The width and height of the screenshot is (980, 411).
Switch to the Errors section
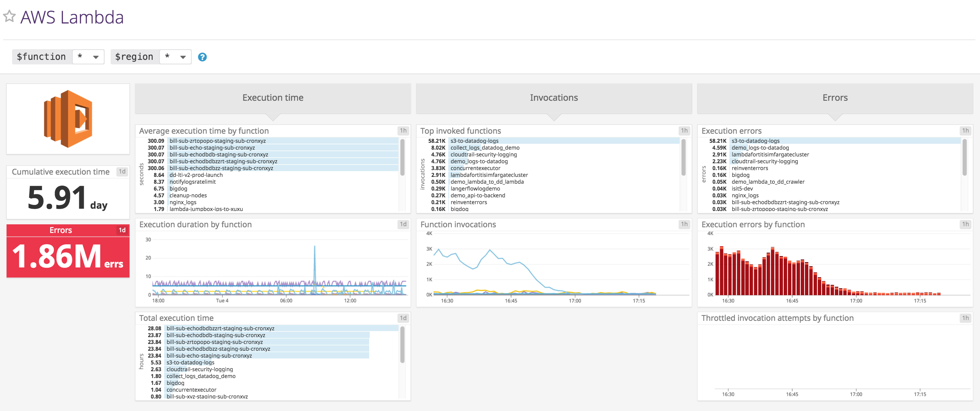[x=835, y=98]
